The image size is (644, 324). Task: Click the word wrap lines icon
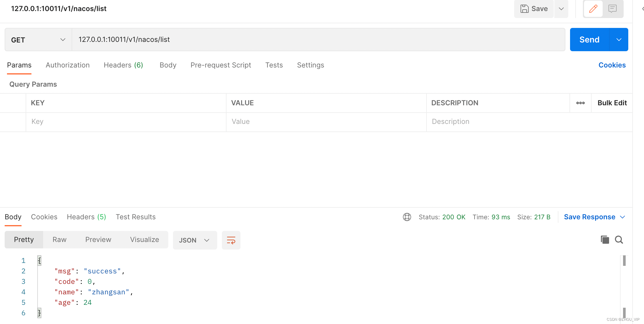tap(231, 240)
